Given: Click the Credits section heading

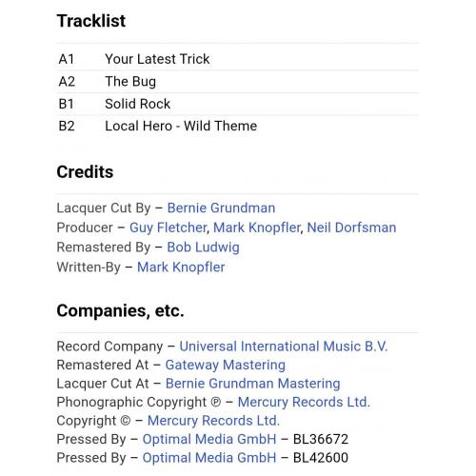Looking at the screenshot, I should [85, 172].
